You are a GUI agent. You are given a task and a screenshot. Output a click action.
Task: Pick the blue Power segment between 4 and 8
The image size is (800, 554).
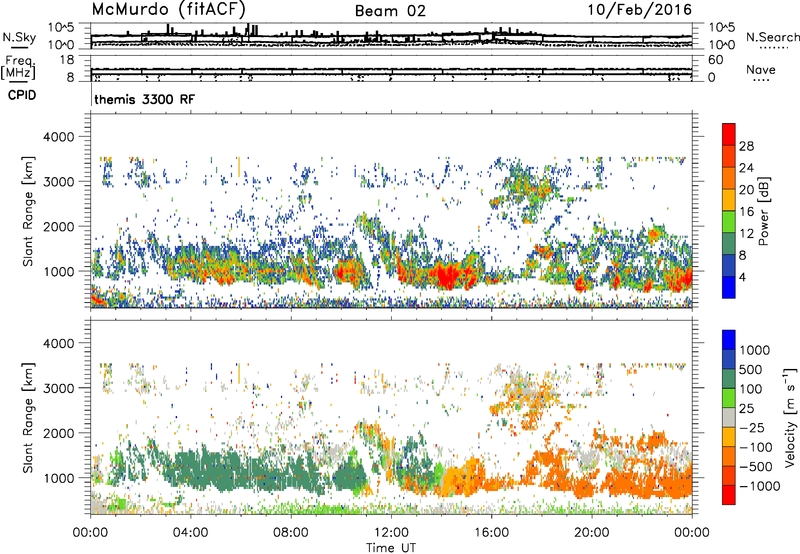tap(729, 266)
